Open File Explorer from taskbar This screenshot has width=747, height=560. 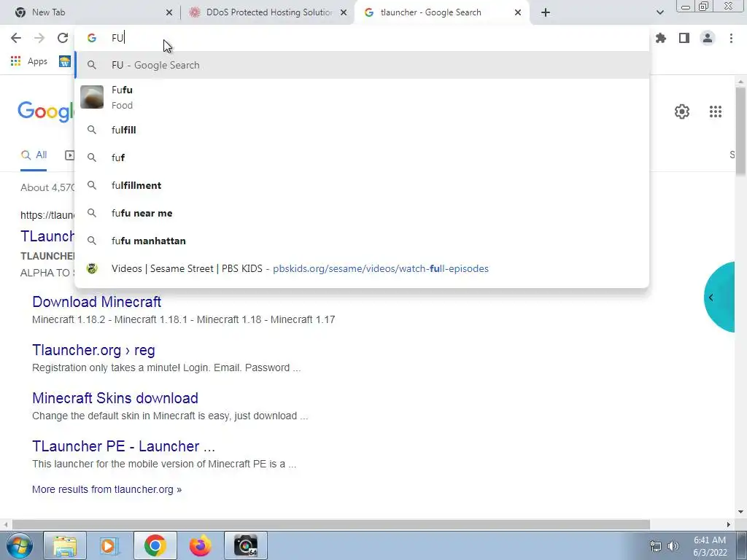65,545
